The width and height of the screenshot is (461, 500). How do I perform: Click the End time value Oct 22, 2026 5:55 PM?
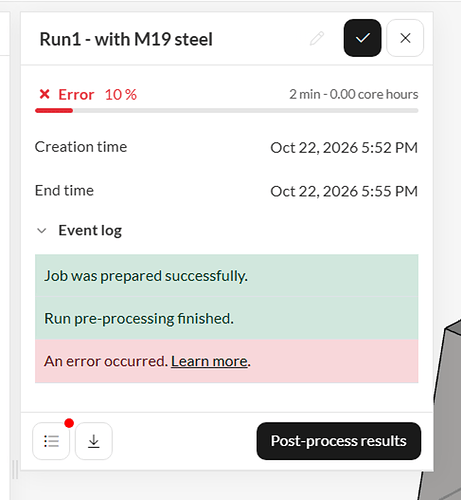344,191
